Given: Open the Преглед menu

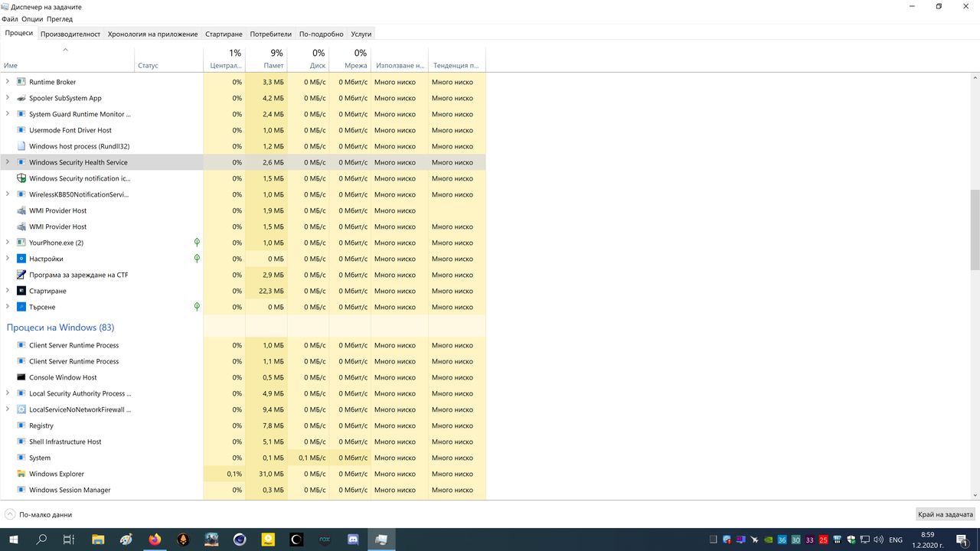Looking at the screenshot, I should [60, 18].
